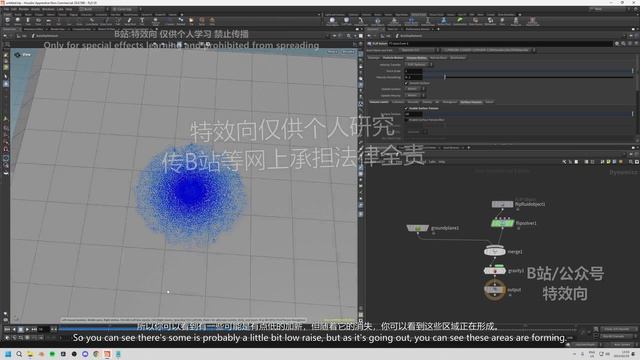Select the Font shelf tool
The width and height of the screenshot is (640, 360).
tap(142, 21)
